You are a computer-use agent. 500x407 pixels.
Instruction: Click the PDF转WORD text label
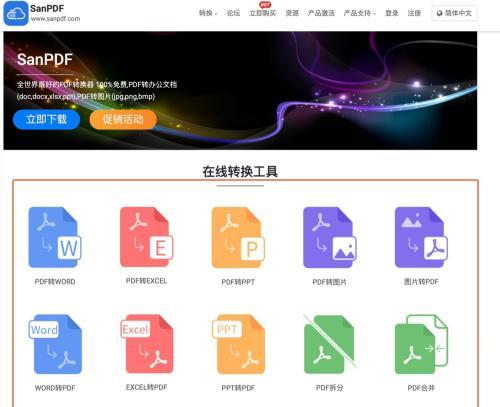55,282
